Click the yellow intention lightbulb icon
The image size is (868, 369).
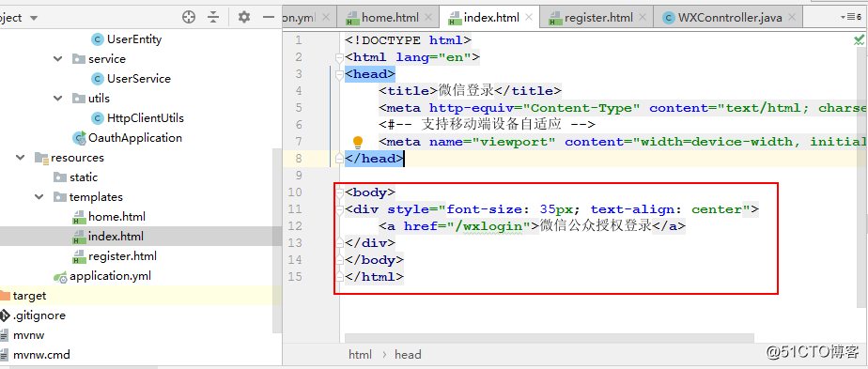pyautogui.click(x=358, y=142)
